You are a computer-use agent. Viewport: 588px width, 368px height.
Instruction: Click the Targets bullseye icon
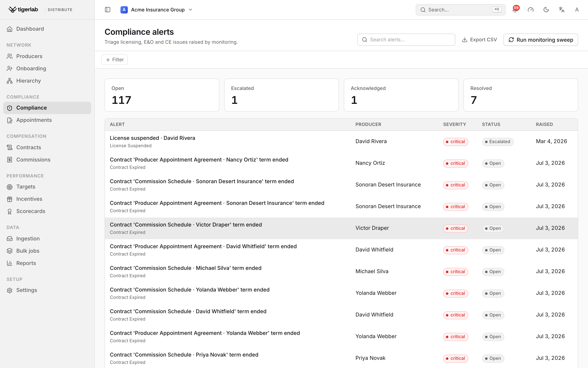pyautogui.click(x=10, y=187)
